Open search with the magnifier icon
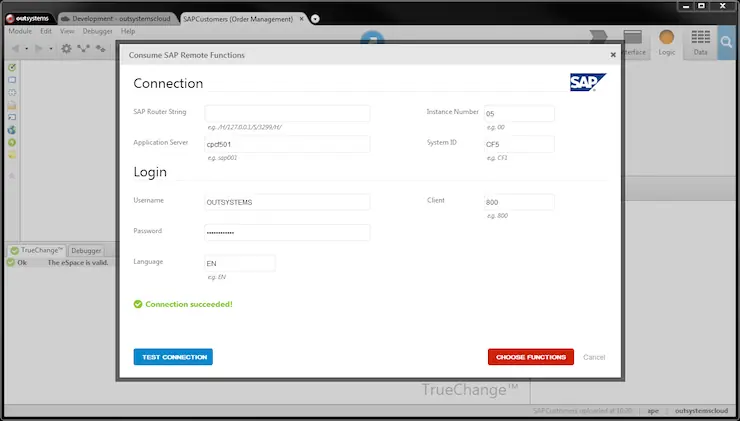 727,42
